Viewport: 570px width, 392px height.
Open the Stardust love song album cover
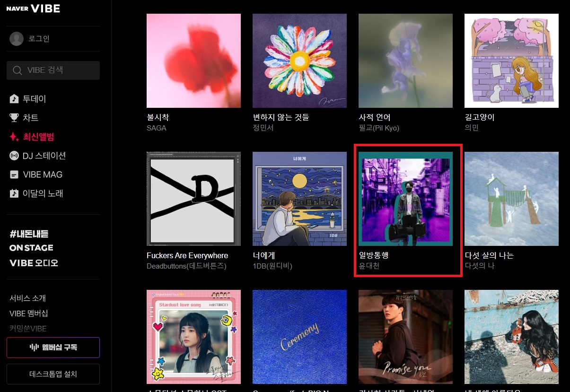(x=193, y=337)
